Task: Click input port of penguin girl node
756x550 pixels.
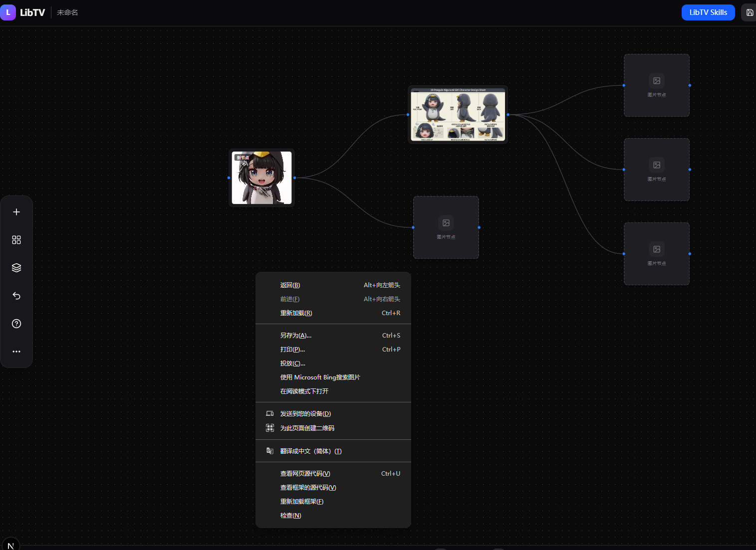Action: point(229,178)
